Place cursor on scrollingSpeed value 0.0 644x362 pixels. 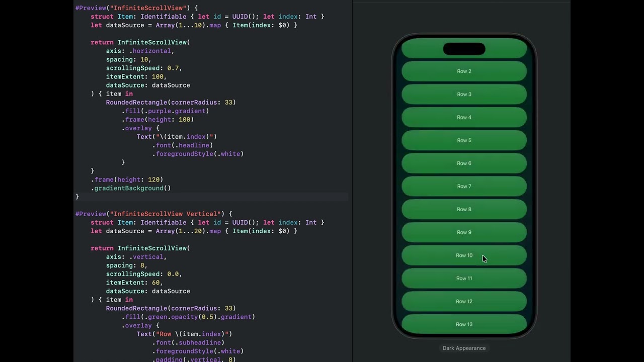tap(173, 274)
